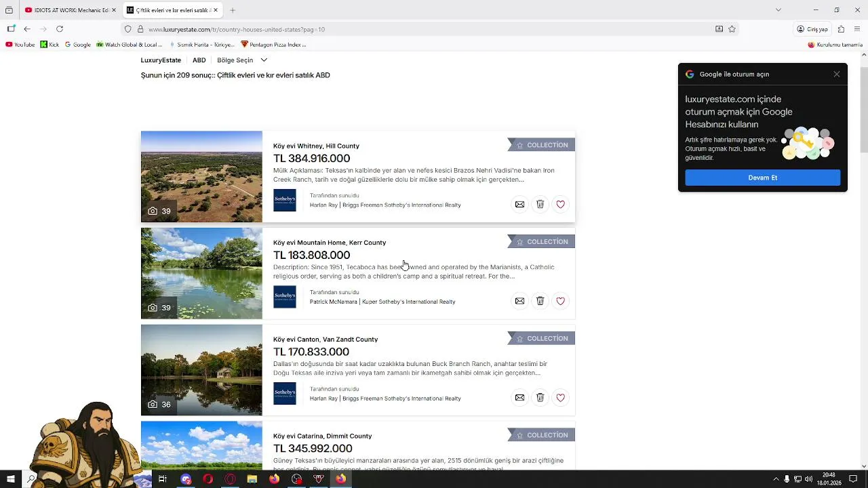Trash icon on the Canton, Van Zandt listing
The image size is (868, 488).
point(540,398)
